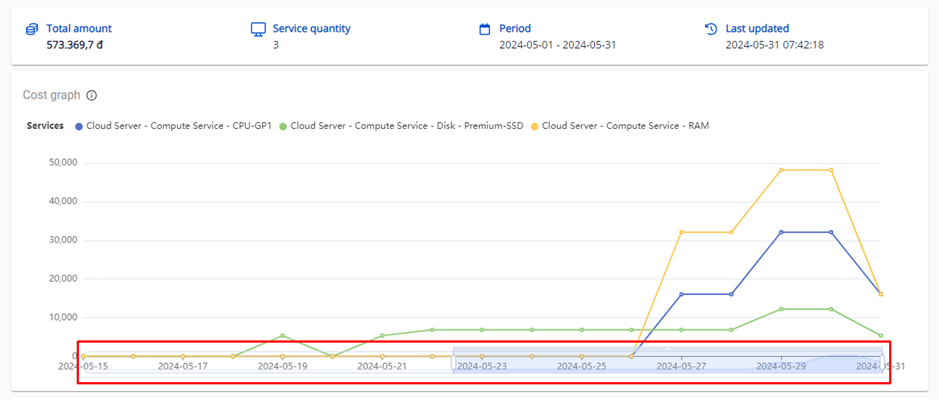Click the highlighted range in the zoom slider
Image resolution: width=939 pixels, height=400 pixels.
click(x=667, y=362)
